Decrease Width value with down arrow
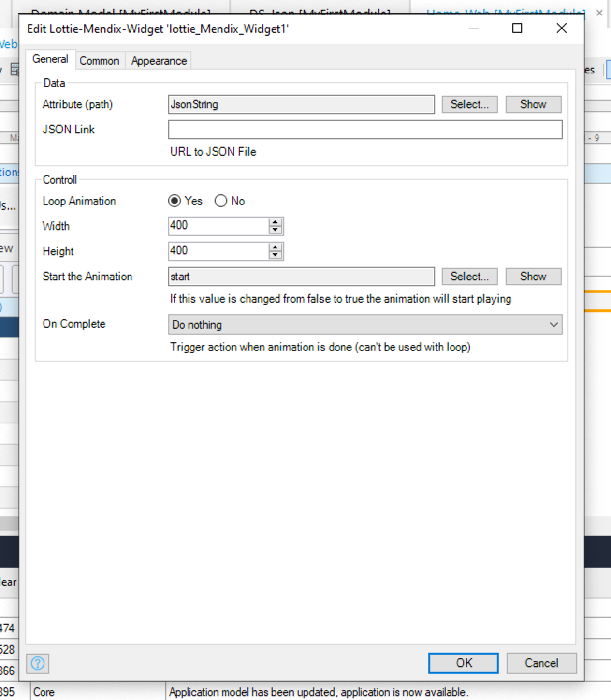611x700 pixels. pos(275,230)
